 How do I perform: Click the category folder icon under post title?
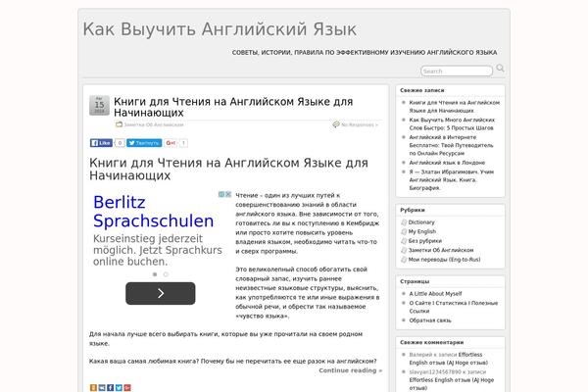[119, 124]
